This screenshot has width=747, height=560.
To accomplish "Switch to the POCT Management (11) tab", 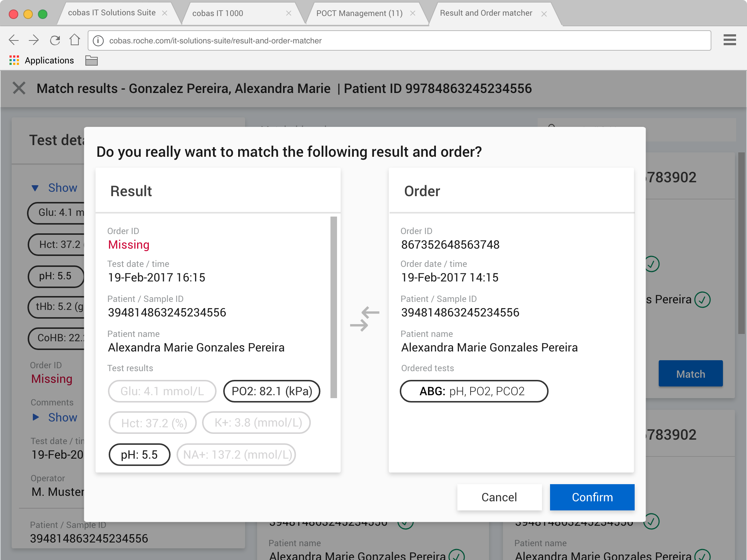I will tap(359, 13).
